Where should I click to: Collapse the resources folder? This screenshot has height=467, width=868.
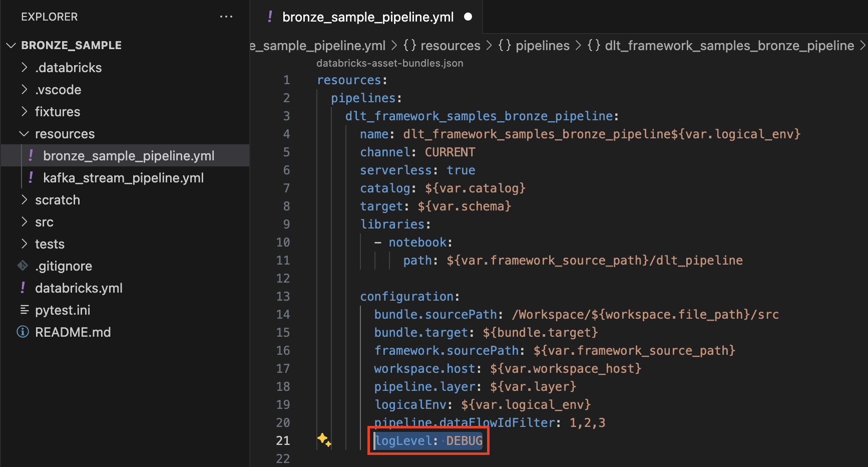tap(23, 133)
